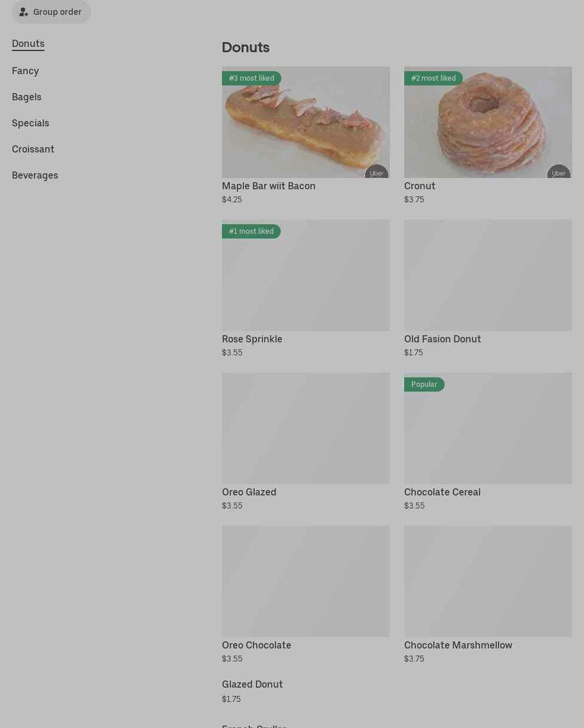Open the Fancy category

pos(26,71)
